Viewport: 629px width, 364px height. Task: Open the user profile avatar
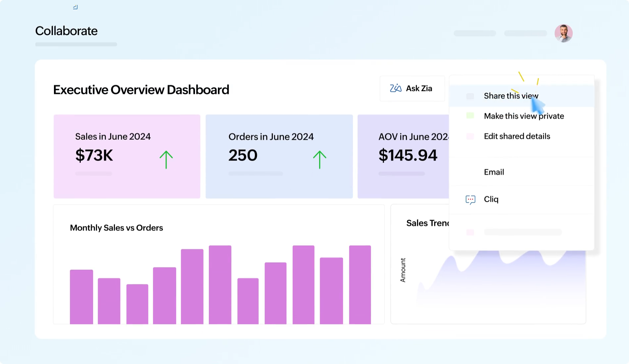click(x=563, y=33)
